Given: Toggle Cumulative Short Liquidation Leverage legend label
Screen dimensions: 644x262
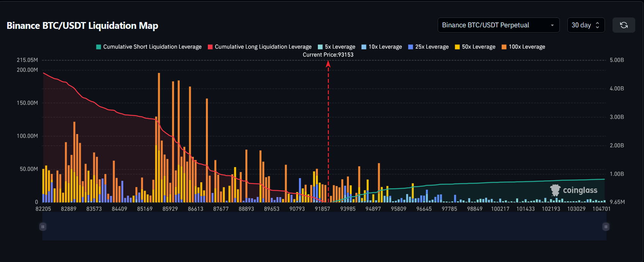Looking at the screenshot, I should coord(152,47).
